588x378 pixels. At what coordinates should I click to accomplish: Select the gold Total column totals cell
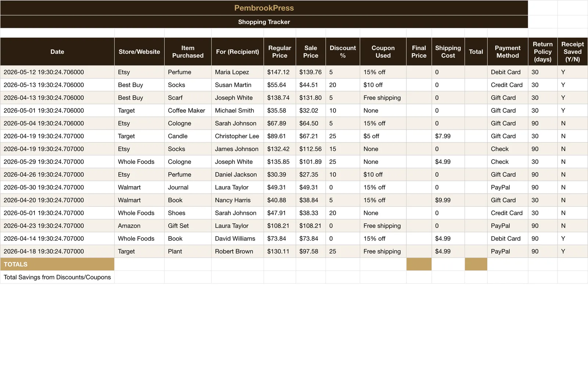click(x=476, y=264)
